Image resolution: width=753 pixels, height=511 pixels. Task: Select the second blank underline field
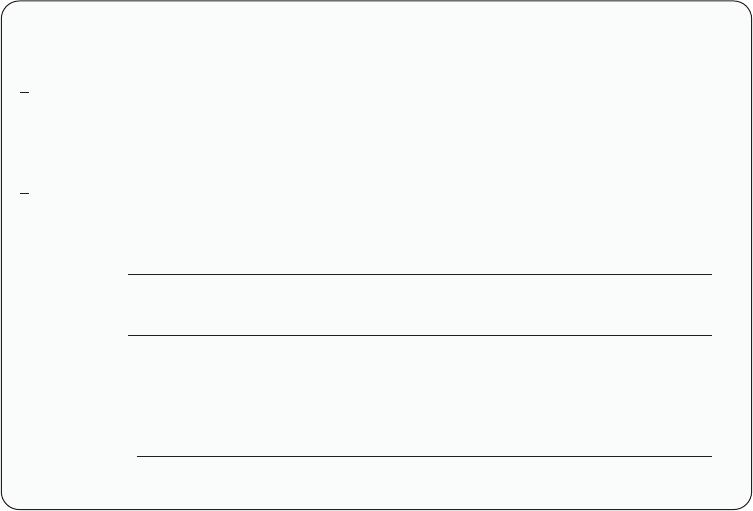click(420, 335)
